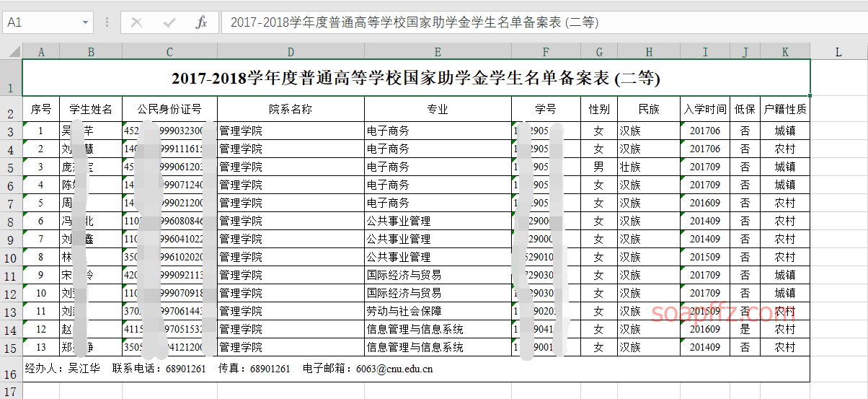Click 电子商务 cell in row 7
This screenshot has width=868, height=399.
point(438,203)
